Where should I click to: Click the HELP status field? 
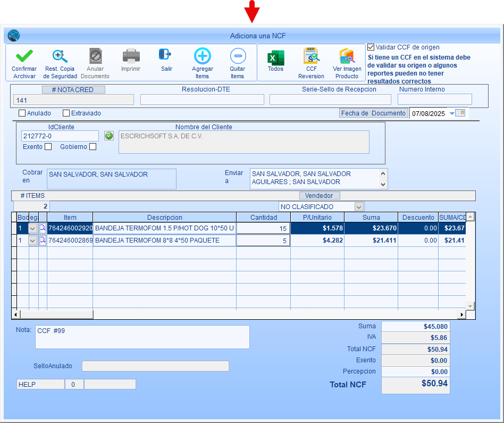(x=40, y=384)
